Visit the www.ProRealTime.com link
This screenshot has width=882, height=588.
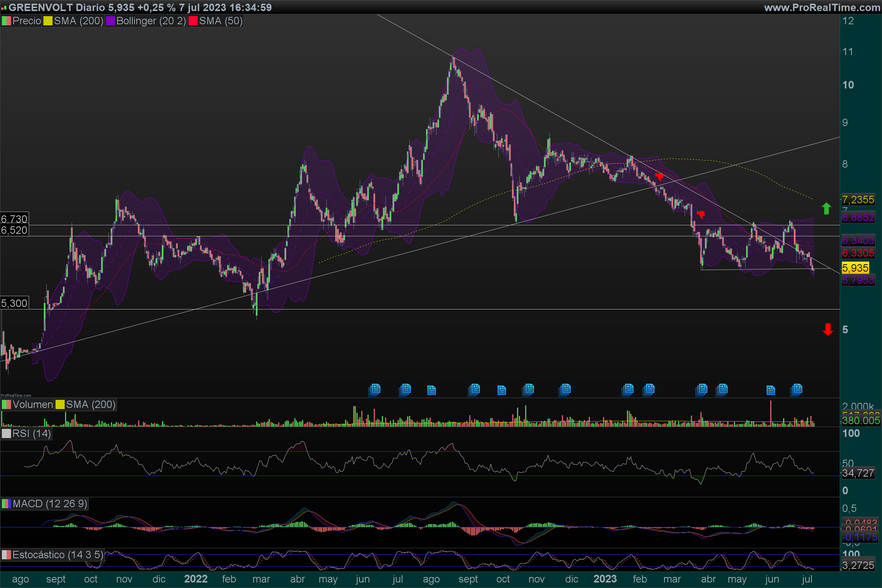(822, 7)
